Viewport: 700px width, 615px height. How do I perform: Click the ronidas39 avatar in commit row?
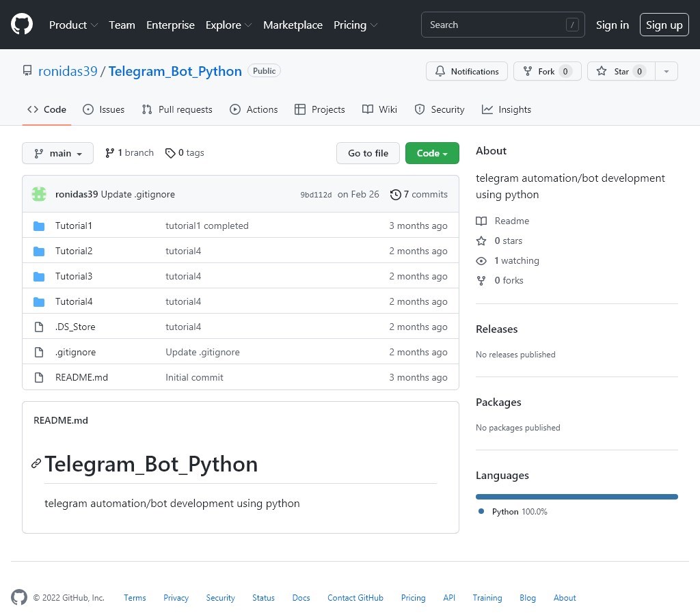click(x=39, y=194)
